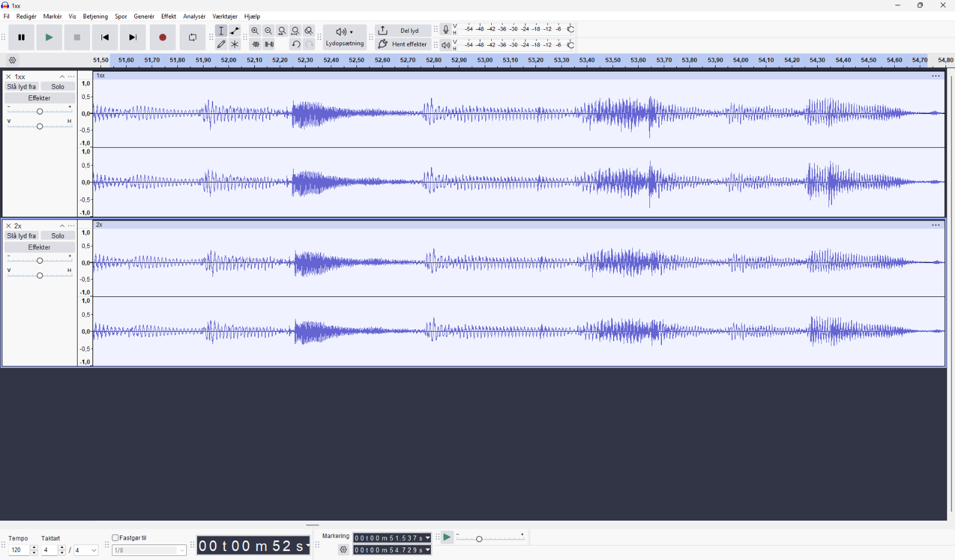The width and height of the screenshot is (955, 560).
Task: Adjust the 1xx track gain slider
Action: click(39, 112)
